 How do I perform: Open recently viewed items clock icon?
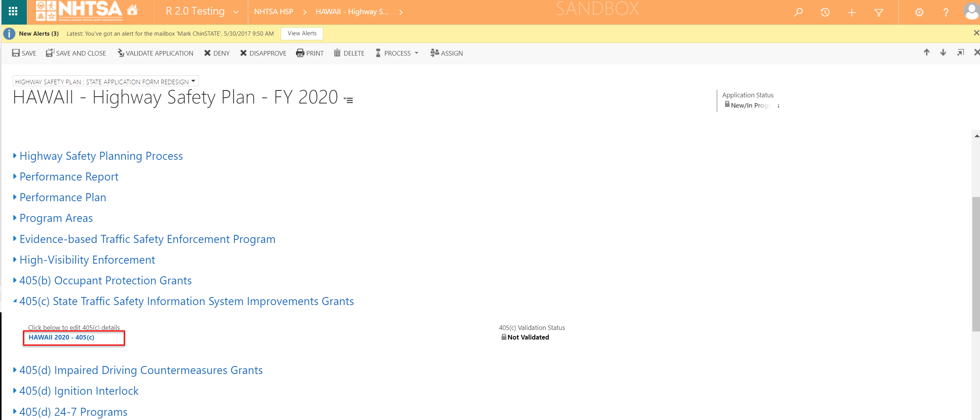pyautogui.click(x=825, y=12)
